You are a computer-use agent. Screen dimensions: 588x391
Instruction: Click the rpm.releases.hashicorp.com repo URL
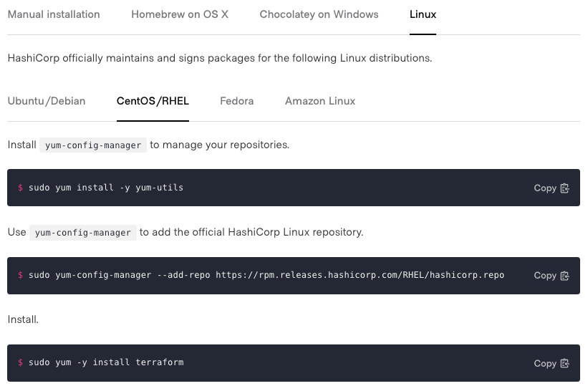point(360,275)
